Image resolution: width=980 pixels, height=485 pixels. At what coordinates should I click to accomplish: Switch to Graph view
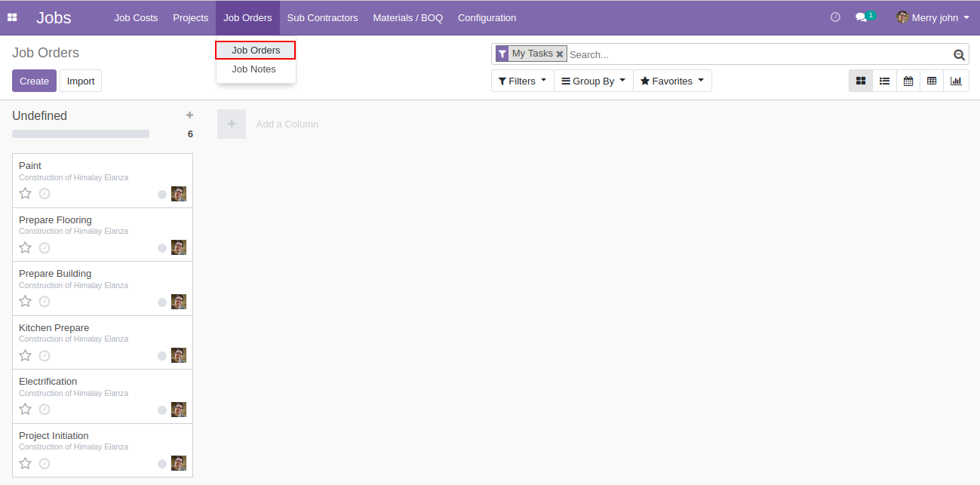956,81
